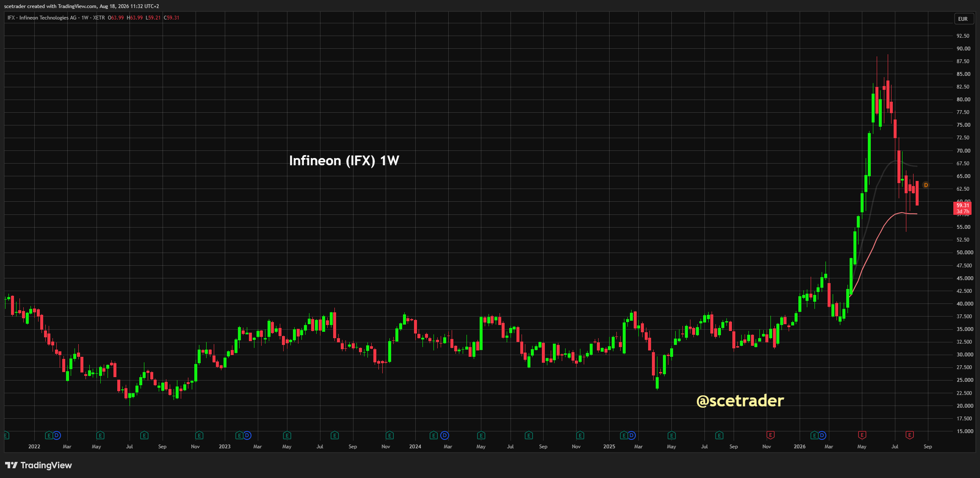Click the '2022' year label on time axis

pyautogui.click(x=34, y=447)
